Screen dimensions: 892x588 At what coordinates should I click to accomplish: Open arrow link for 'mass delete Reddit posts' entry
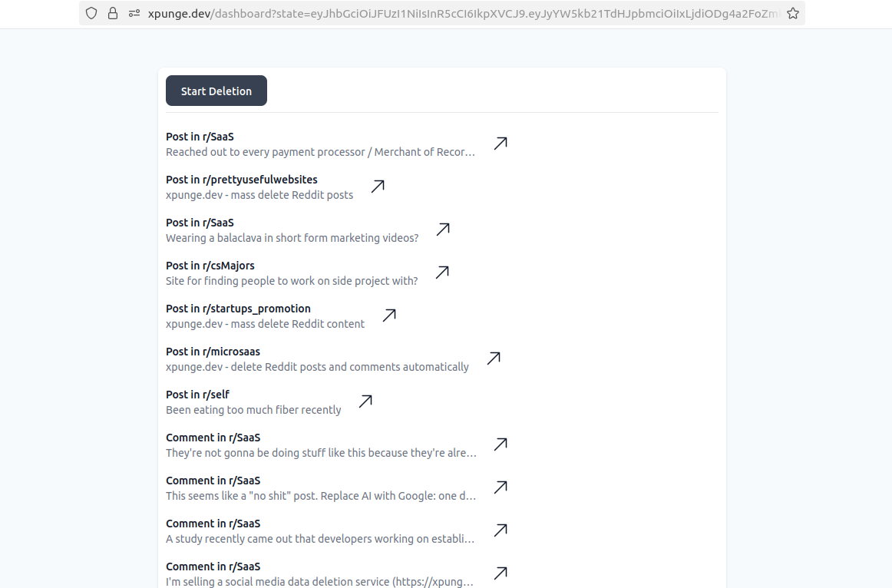pos(378,187)
